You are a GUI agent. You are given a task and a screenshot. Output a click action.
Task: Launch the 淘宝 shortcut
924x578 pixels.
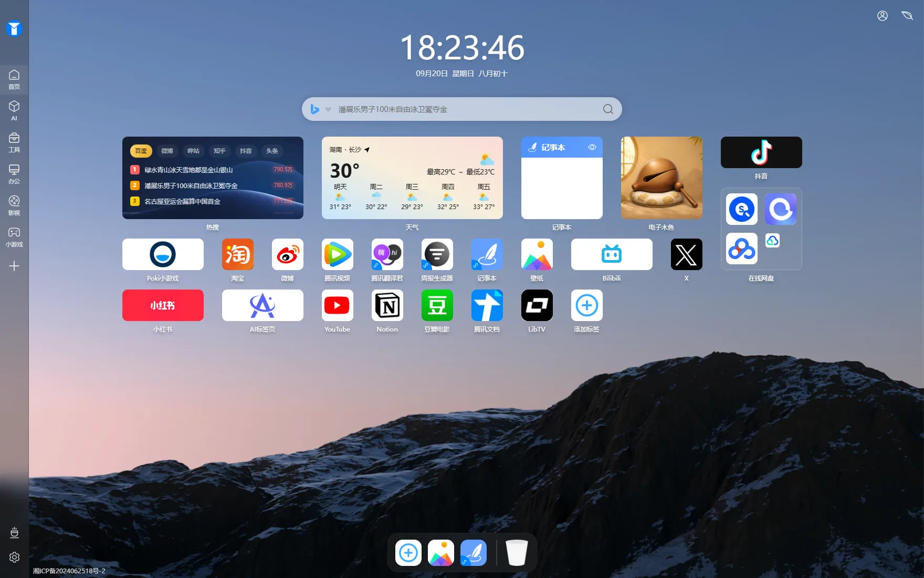pos(238,254)
